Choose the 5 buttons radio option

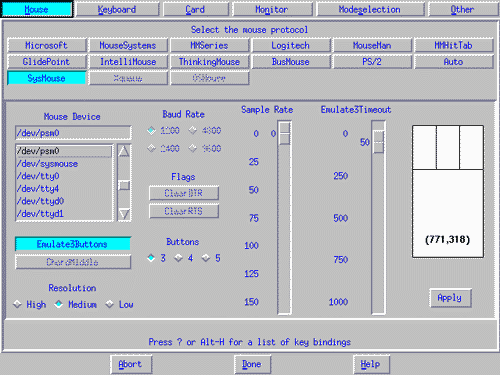pyautogui.click(x=211, y=258)
